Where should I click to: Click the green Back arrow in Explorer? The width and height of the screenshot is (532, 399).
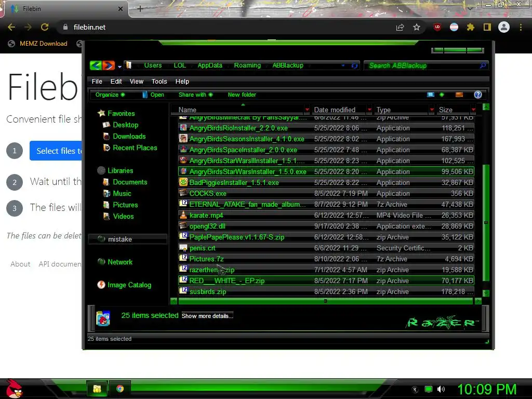click(x=96, y=65)
